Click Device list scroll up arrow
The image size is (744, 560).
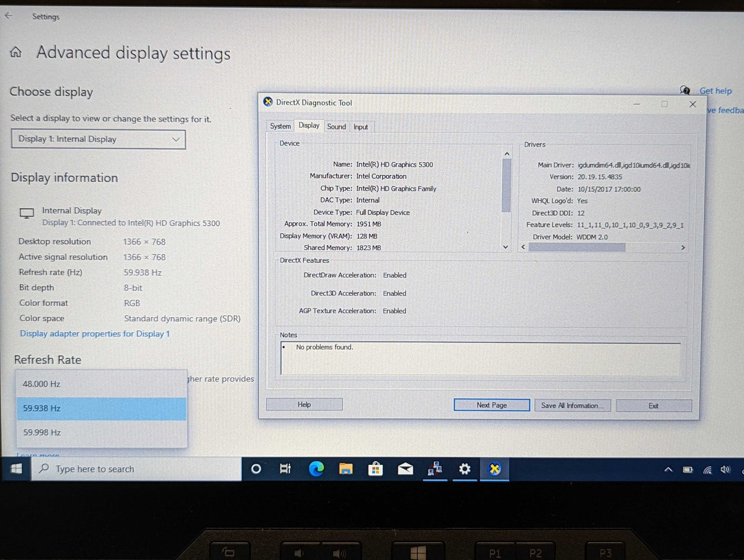[x=507, y=153]
